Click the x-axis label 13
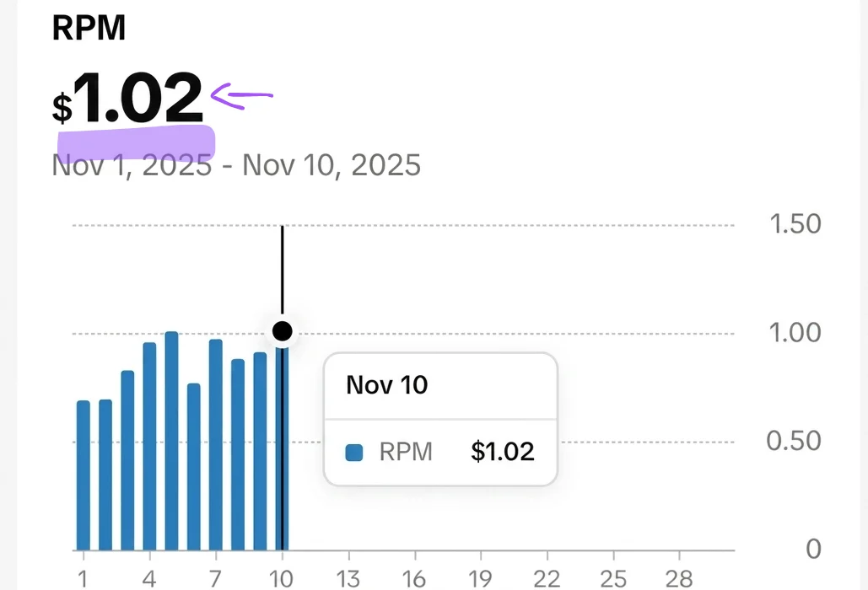This screenshot has height=590, width=868. 348,579
